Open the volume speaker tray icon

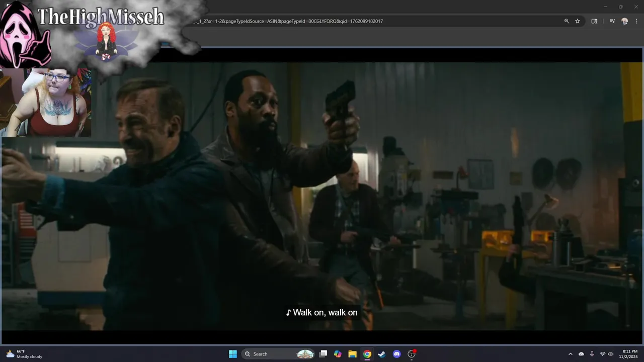(610, 354)
